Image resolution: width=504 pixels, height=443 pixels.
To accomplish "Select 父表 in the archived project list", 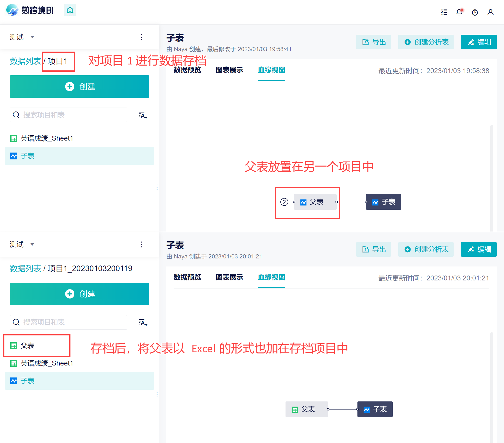I will [27, 345].
